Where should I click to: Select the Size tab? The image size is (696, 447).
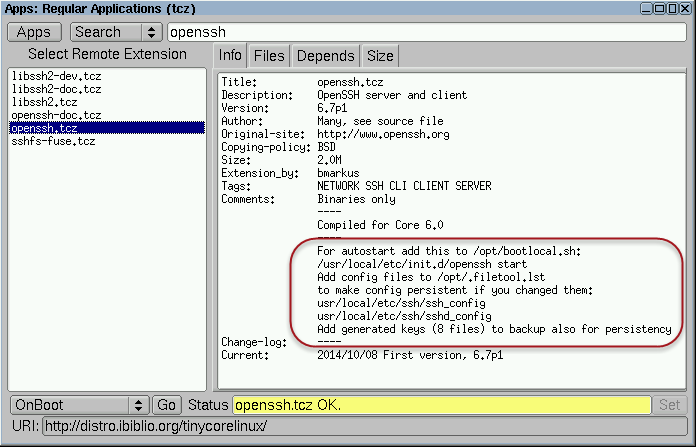click(x=379, y=56)
